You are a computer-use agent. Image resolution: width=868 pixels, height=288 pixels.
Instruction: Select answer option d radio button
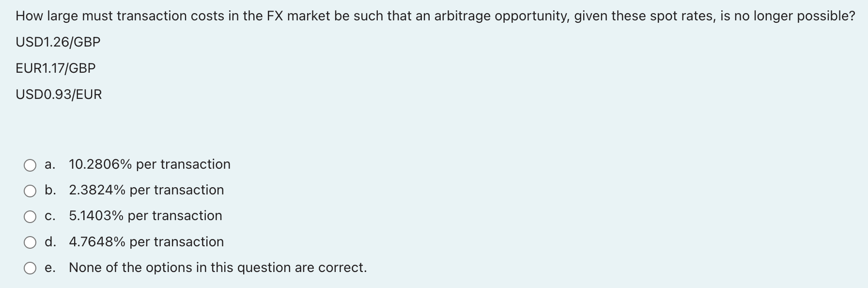pos(30,242)
